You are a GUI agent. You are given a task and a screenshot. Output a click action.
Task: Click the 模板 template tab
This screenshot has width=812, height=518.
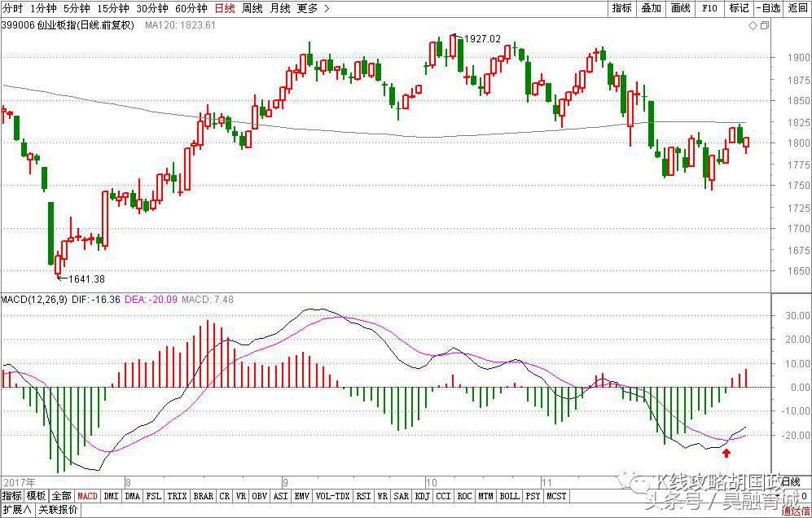[37, 496]
